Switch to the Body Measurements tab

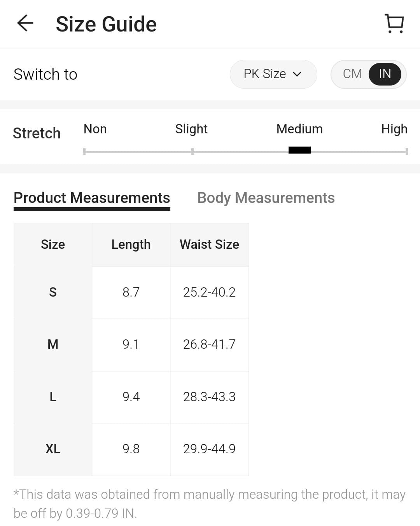(x=266, y=198)
